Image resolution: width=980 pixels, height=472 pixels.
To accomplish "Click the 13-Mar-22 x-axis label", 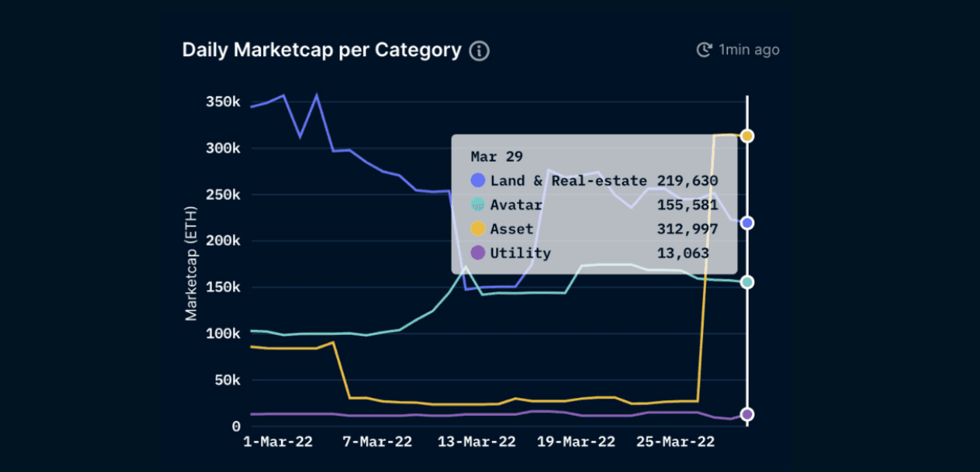I will [x=478, y=442].
